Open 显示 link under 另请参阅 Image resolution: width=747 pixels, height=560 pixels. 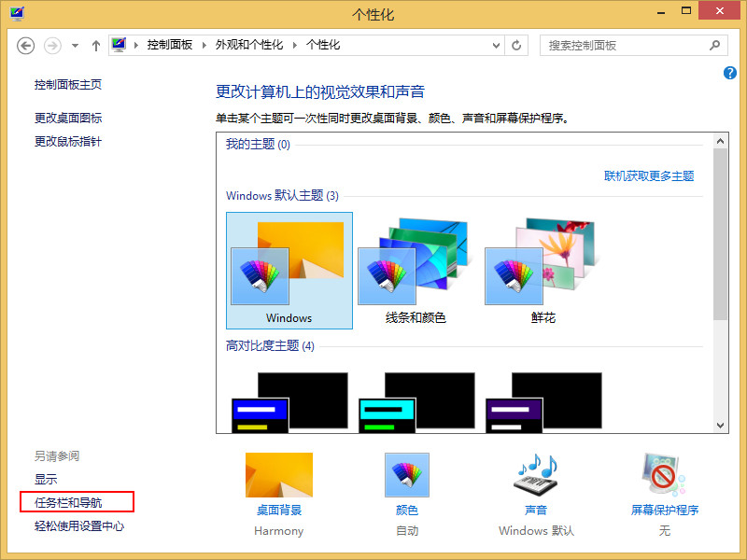pyautogui.click(x=46, y=479)
